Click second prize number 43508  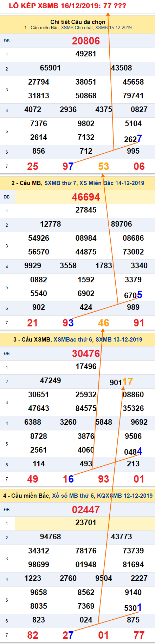[122, 68]
